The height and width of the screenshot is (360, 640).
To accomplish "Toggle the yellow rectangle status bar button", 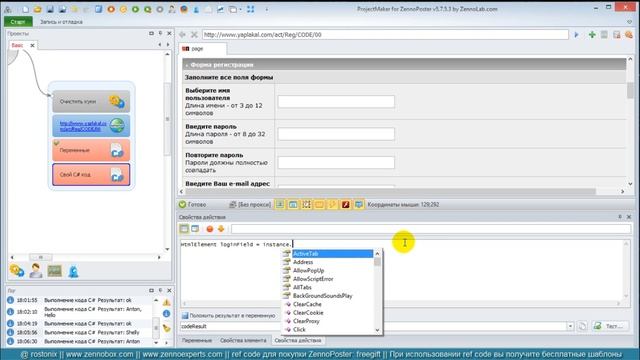I will [319, 204].
